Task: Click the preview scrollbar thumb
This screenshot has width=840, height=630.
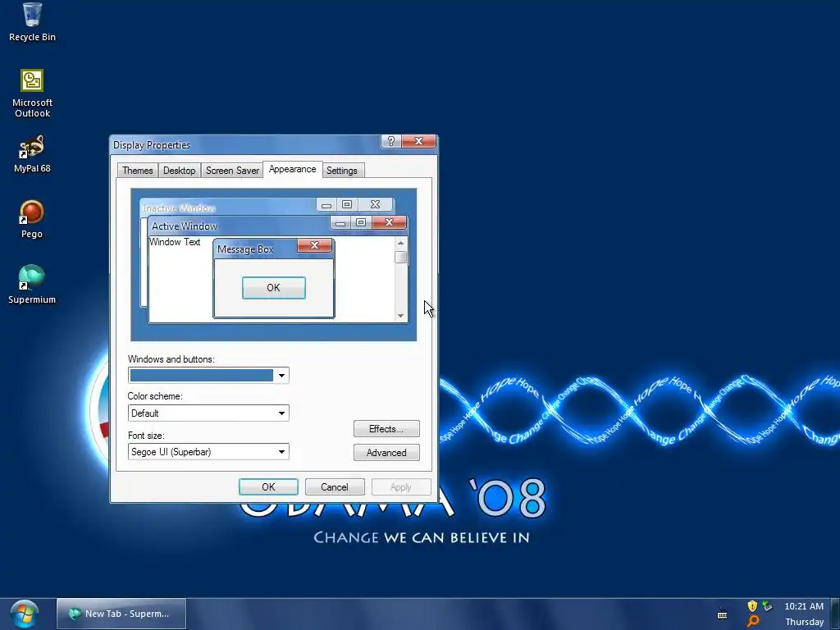Action: click(400, 257)
